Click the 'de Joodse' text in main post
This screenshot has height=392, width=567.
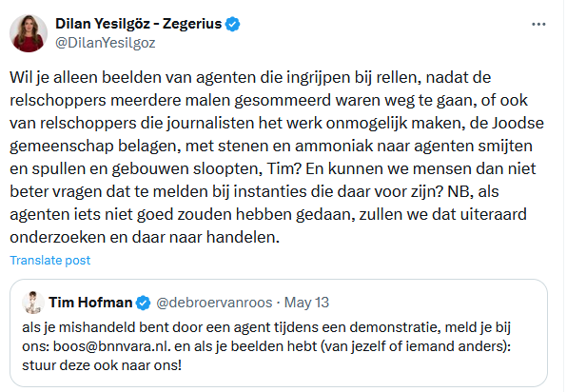[x=507, y=123]
